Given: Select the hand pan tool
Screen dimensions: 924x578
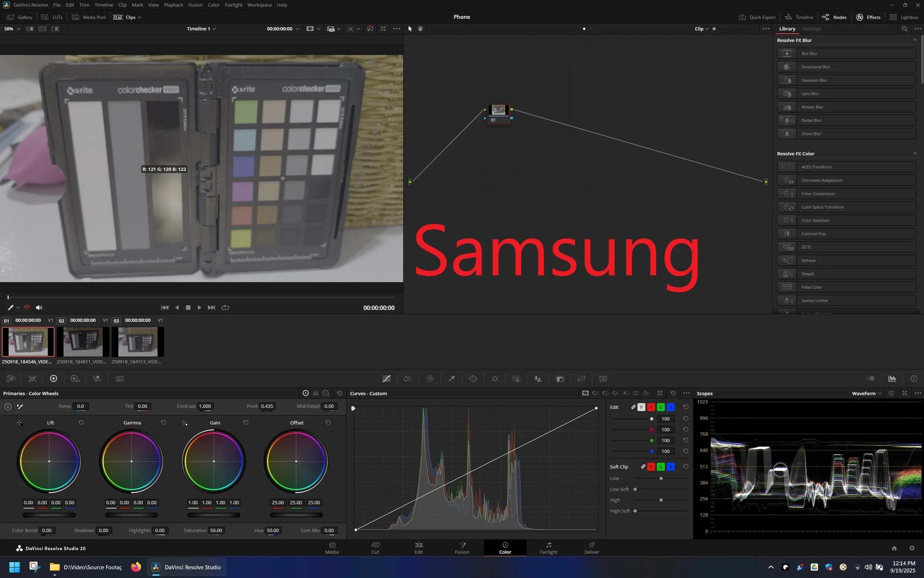Looking at the screenshot, I should click(x=420, y=29).
